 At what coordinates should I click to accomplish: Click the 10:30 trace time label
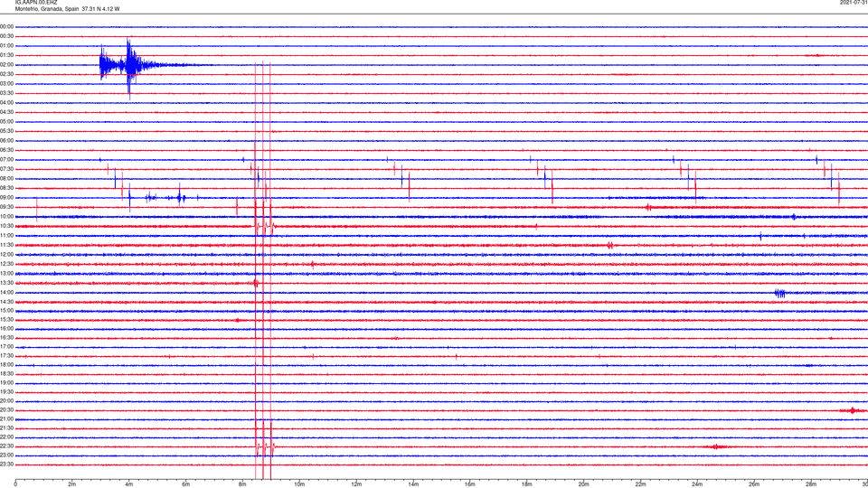[x=6, y=226]
